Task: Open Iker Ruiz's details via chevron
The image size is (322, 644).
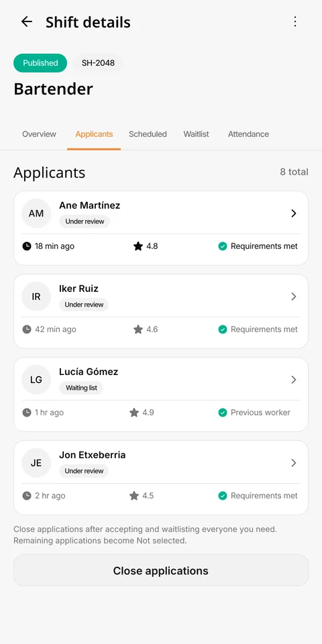Action: (294, 297)
